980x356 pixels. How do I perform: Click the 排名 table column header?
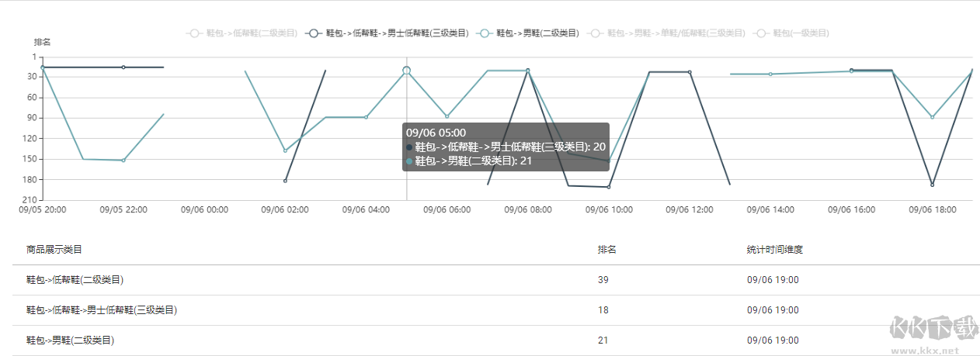(x=606, y=250)
